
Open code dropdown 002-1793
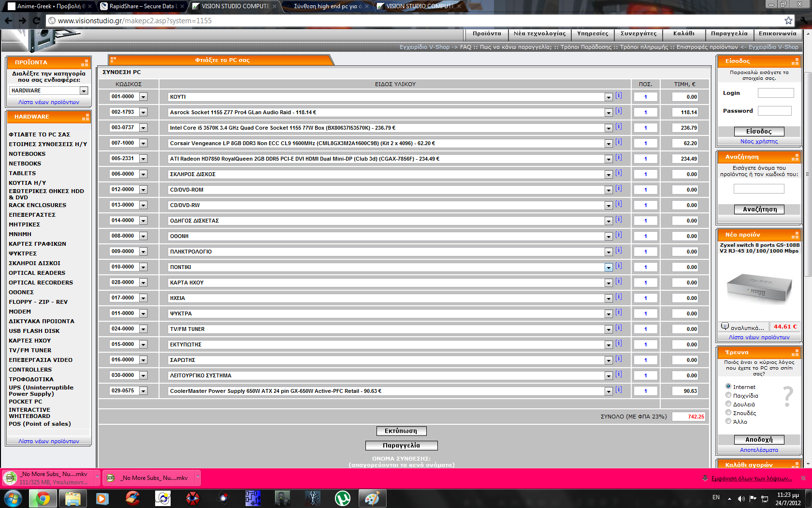pos(143,112)
